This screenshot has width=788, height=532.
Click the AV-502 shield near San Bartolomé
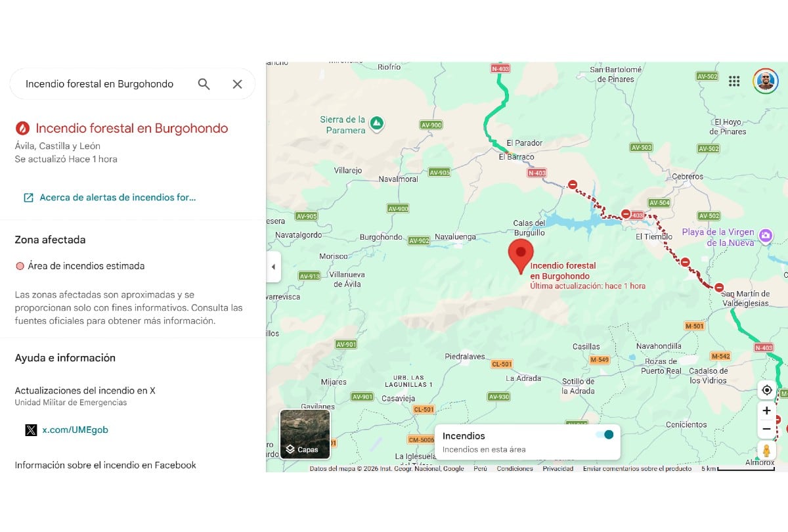click(707, 76)
